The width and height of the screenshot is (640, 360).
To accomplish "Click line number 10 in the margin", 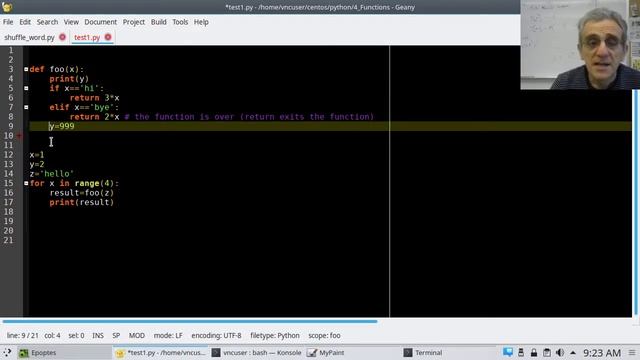I will tap(9, 136).
